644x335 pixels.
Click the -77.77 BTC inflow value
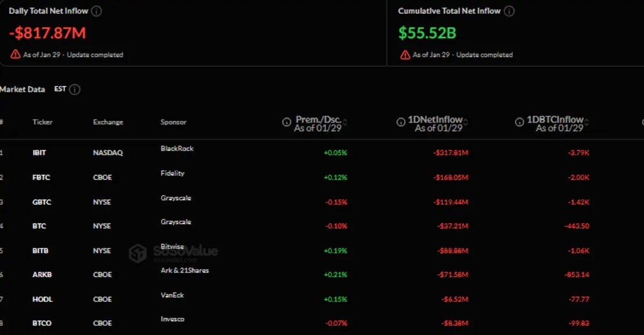579,299
